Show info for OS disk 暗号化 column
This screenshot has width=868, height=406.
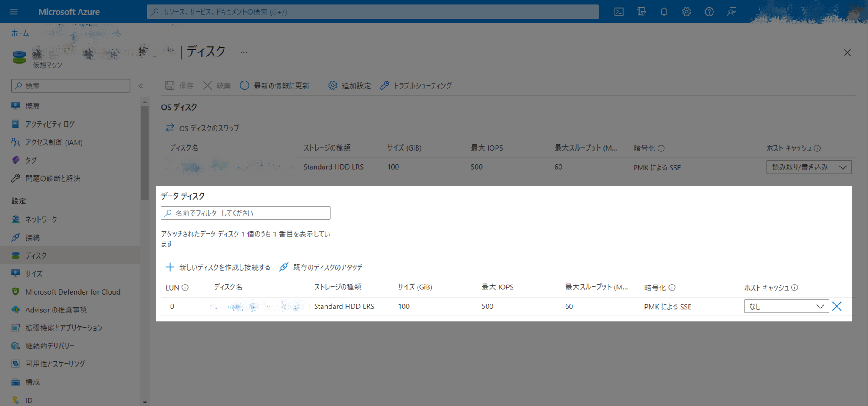click(661, 148)
